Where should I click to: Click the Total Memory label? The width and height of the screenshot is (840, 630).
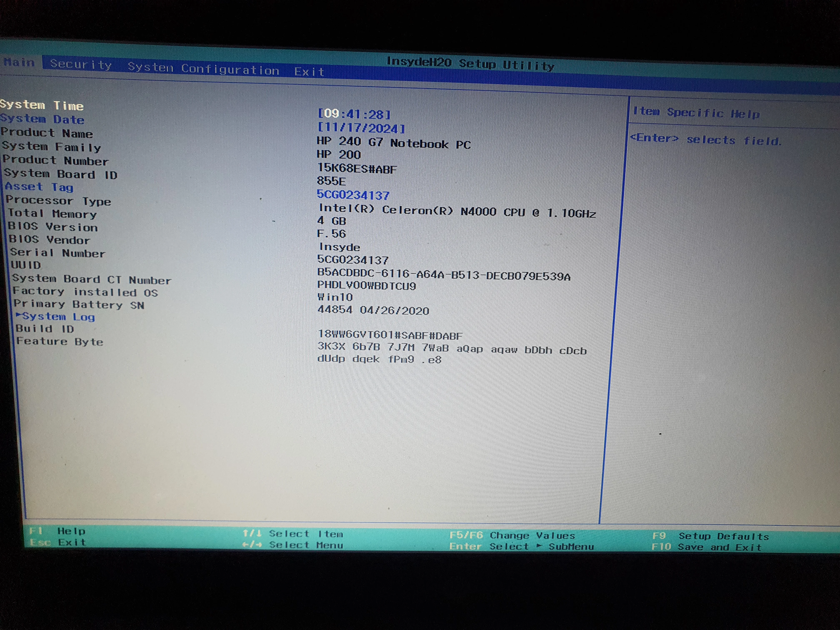(x=52, y=214)
